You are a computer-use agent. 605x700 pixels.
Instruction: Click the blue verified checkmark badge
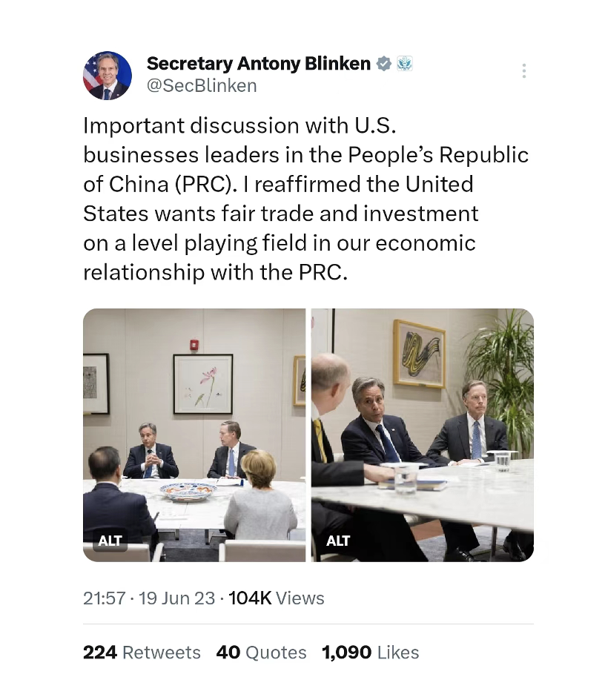(x=383, y=64)
